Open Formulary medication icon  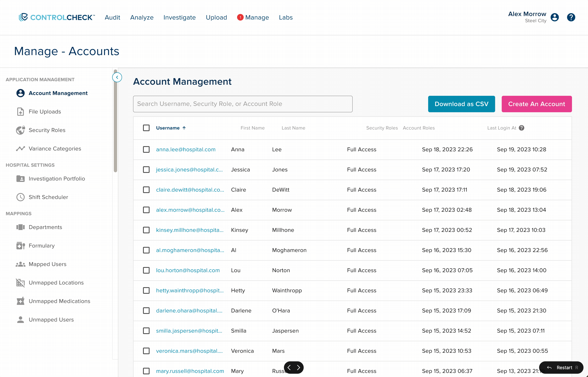pos(21,245)
